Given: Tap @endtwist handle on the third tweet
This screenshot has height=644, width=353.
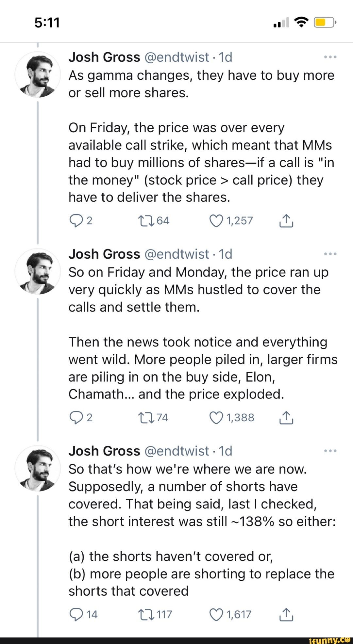Looking at the screenshot, I should 176,451.
